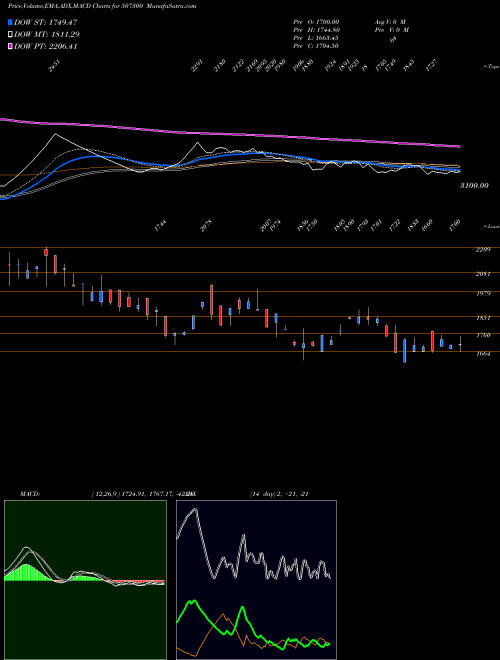Click the Avg V: 0 M readout
Screen dimensions: 500x660
click(389, 21)
